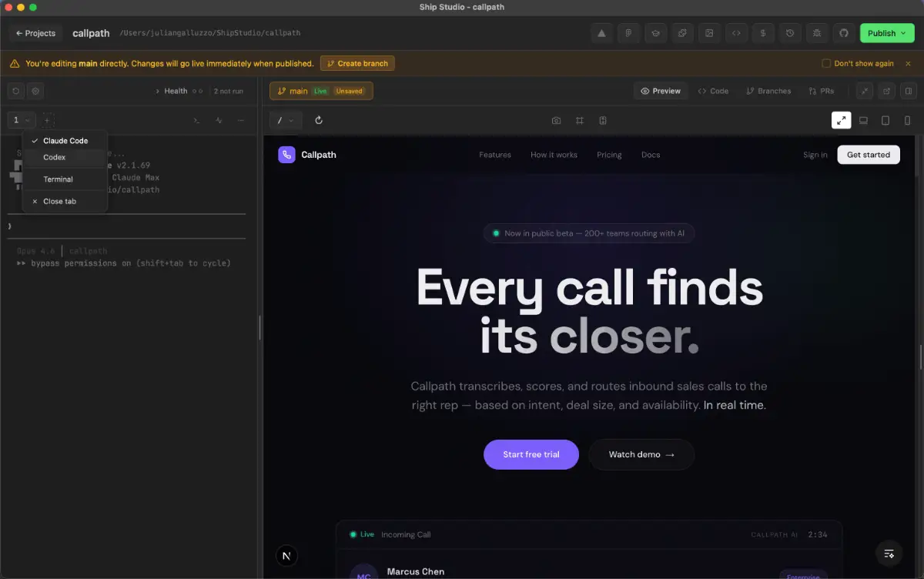Open the Docs nav link
This screenshot has height=579, width=924.
(x=651, y=155)
